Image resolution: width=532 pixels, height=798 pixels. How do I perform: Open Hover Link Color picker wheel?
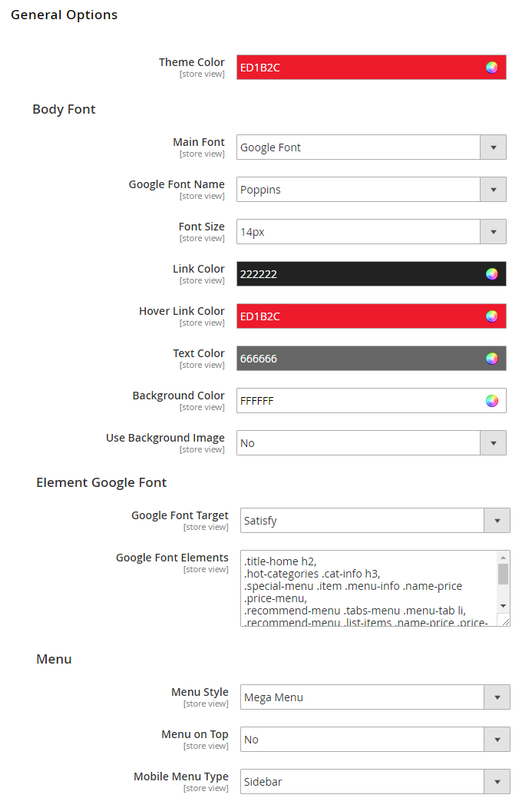point(491,316)
